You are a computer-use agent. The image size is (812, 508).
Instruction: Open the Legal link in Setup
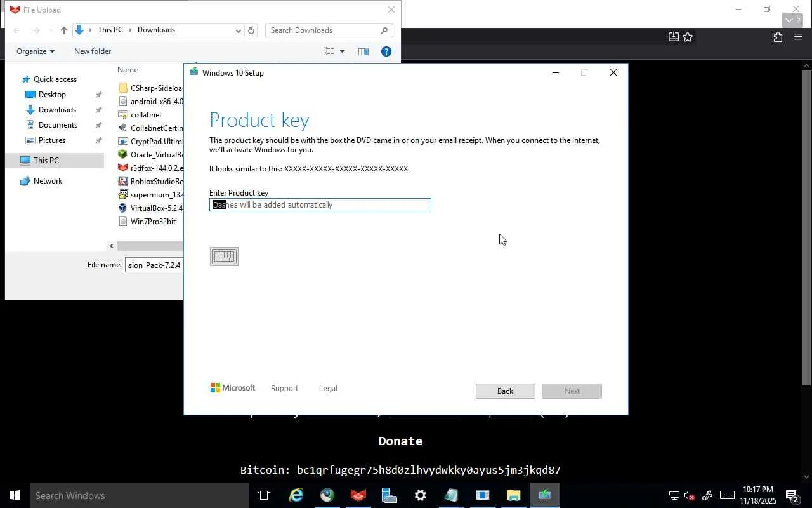click(328, 389)
